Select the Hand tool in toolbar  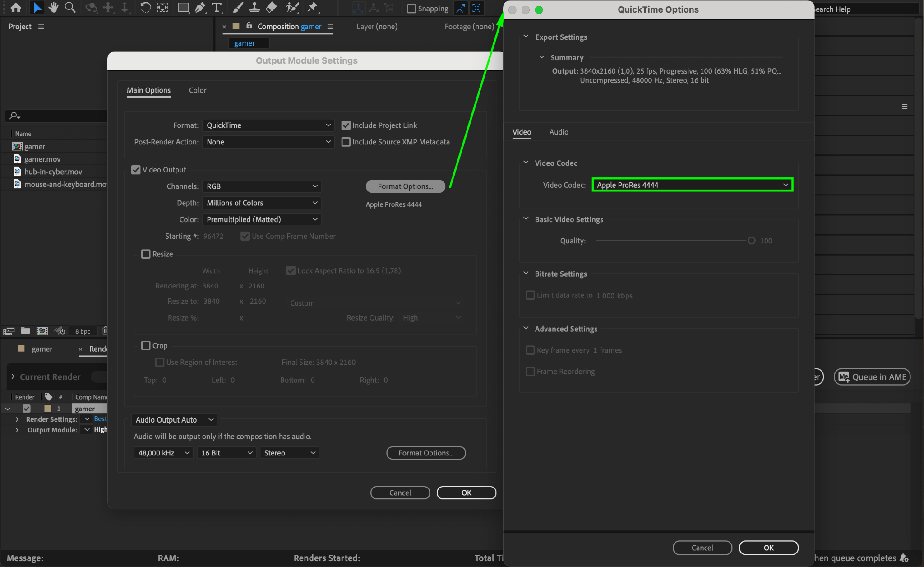click(x=54, y=8)
